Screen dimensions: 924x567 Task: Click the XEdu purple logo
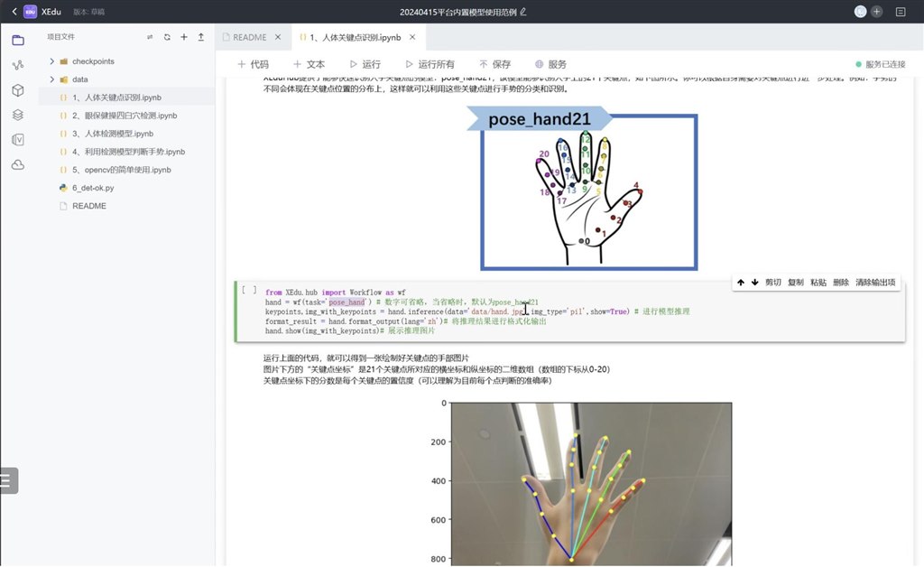30,11
